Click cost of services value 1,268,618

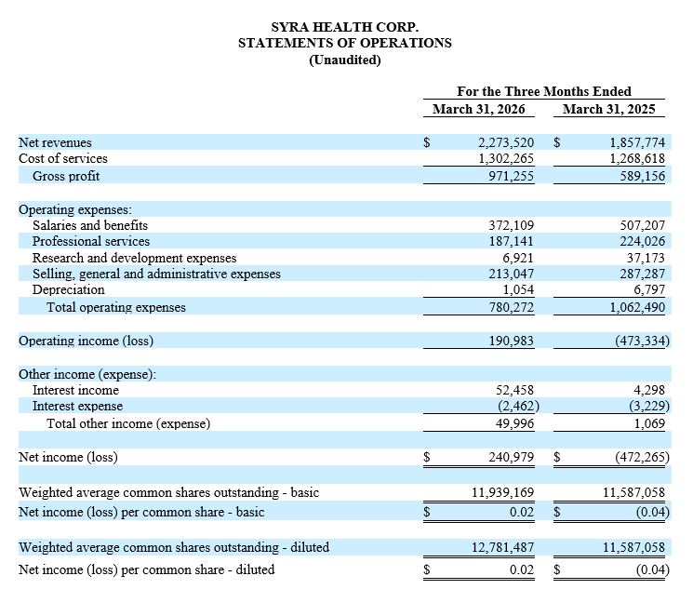pyautogui.click(x=637, y=158)
